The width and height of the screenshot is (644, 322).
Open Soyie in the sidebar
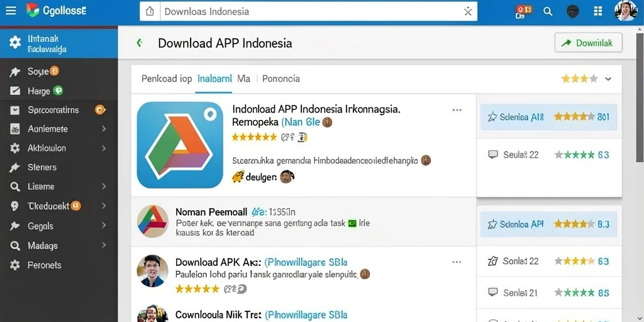click(x=38, y=72)
